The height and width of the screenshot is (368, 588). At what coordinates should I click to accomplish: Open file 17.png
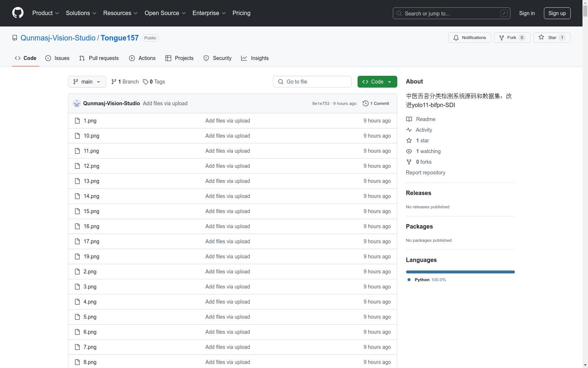tap(91, 241)
